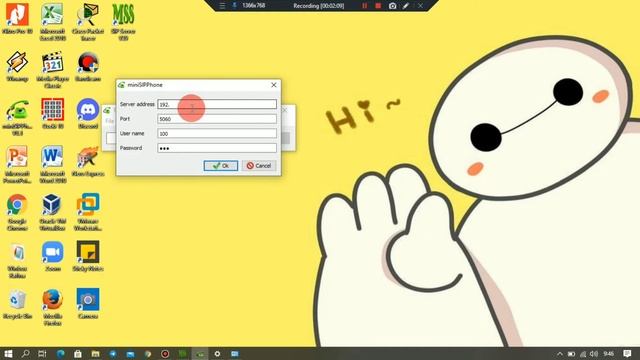Open the Google Chrome desktop shortcut
This screenshot has height=360, width=640.
pyautogui.click(x=17, y=212)
